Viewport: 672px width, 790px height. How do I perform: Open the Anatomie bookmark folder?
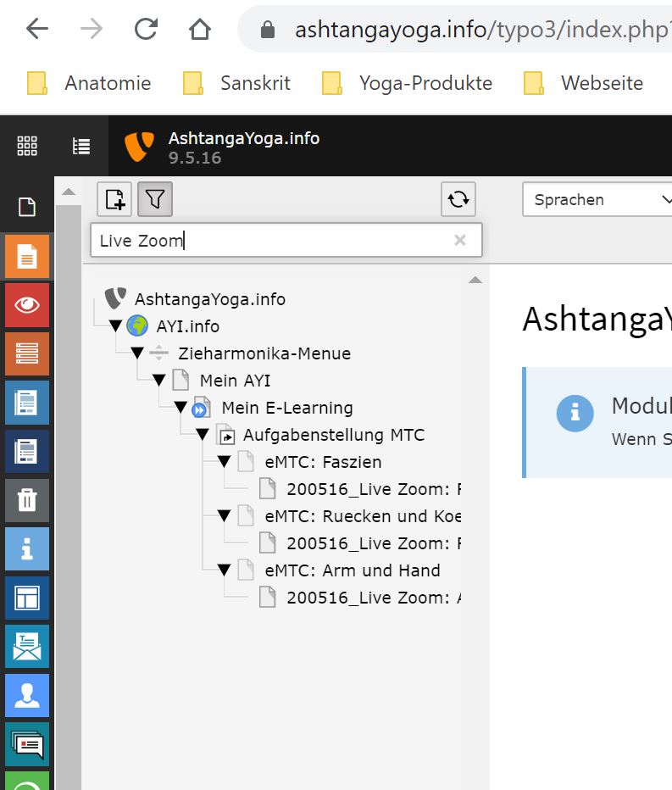[89, 83]
